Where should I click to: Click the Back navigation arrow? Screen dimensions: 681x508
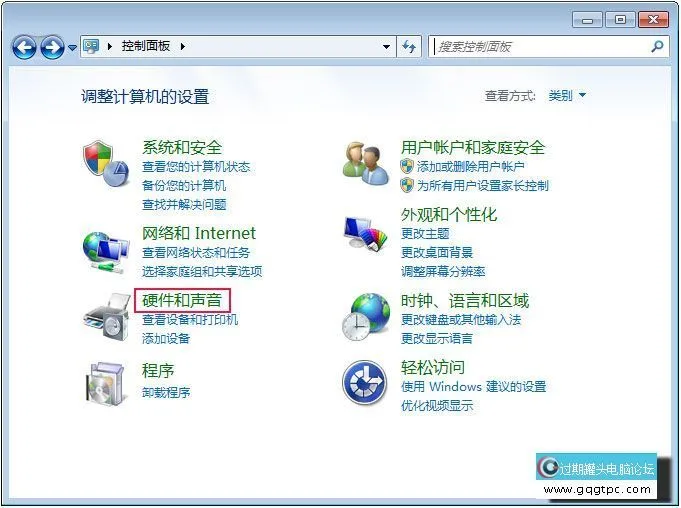(24, 47)
